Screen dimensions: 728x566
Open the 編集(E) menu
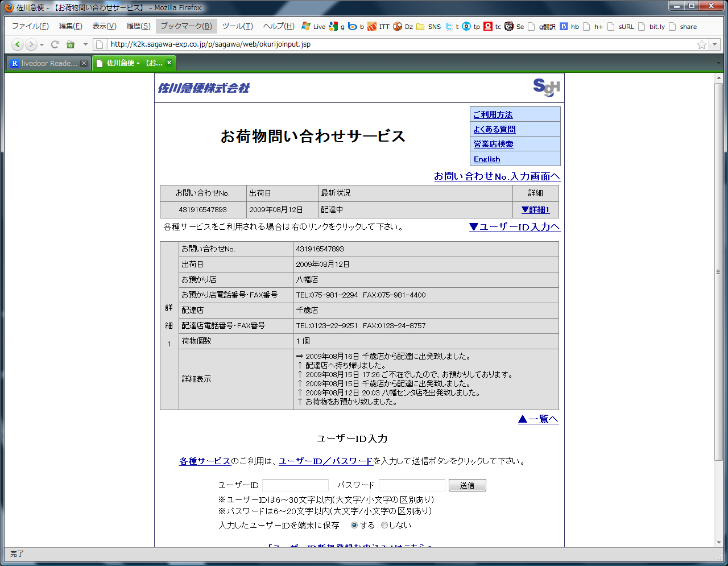(71, 26)
